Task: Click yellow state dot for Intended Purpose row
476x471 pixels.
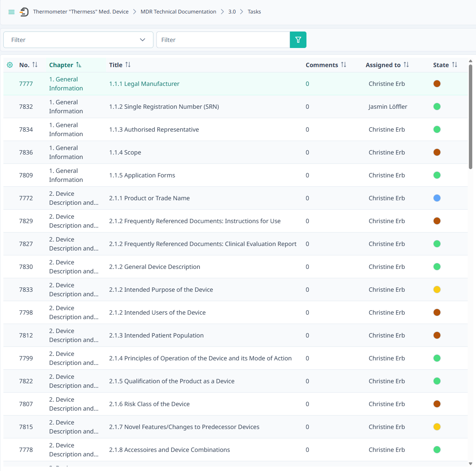Action: (x=437, y=289)
